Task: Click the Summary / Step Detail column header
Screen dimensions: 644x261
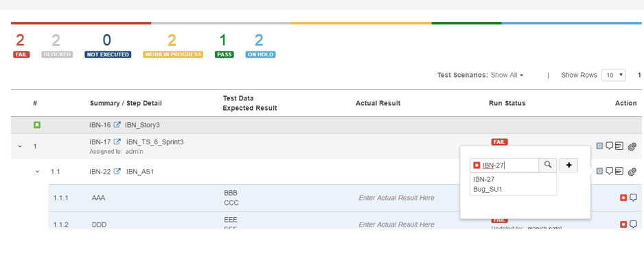Action: [126, 103]
